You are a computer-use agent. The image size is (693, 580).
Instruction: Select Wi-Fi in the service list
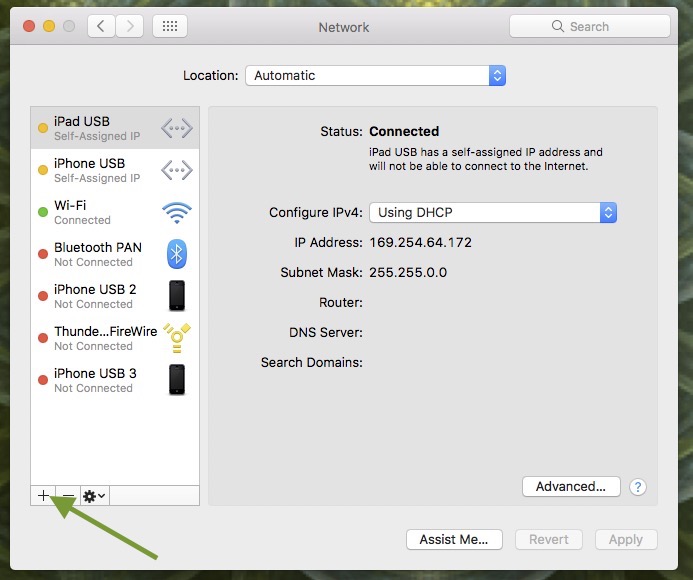pos(115,212)
